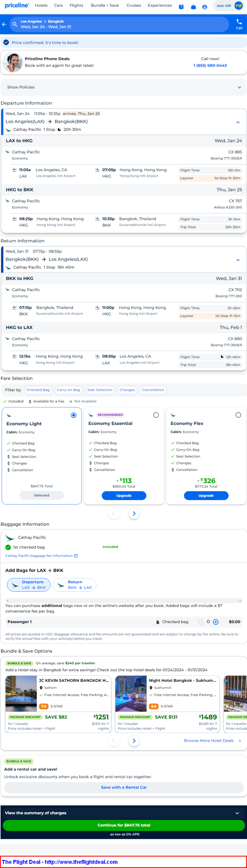Go to next hotel deals arrow
Viewport: 247px width, 868px height.
click(134, 741)
